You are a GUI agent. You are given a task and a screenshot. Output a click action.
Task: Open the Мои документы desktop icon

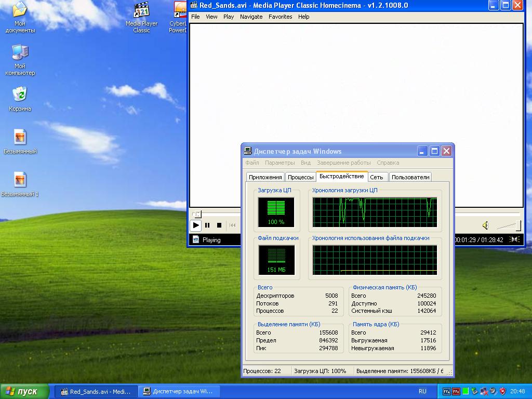[20, 17]
